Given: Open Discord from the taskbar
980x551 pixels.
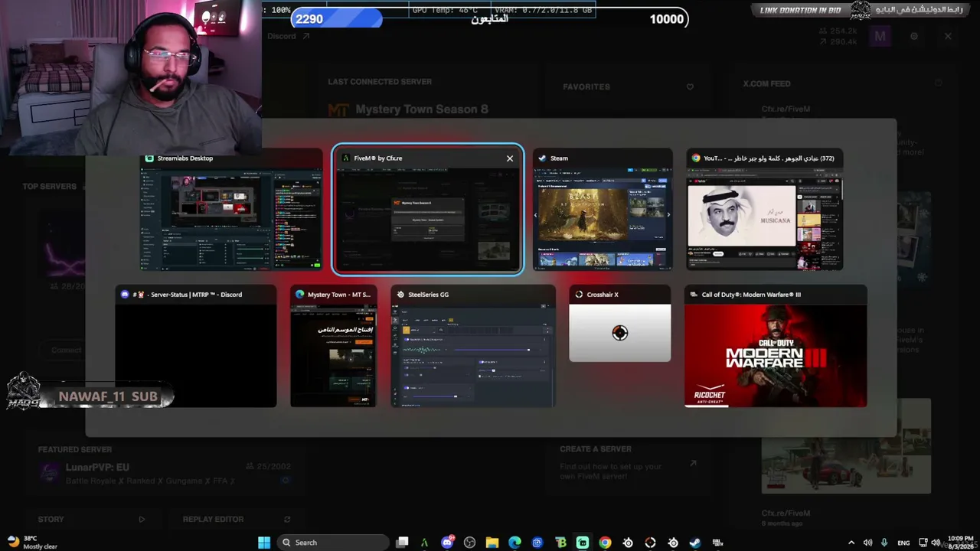Looking at the screenshot, I should coord(447,543).
